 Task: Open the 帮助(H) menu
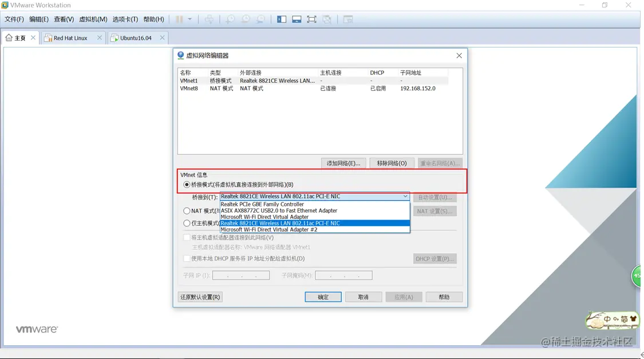coord(153,19)
